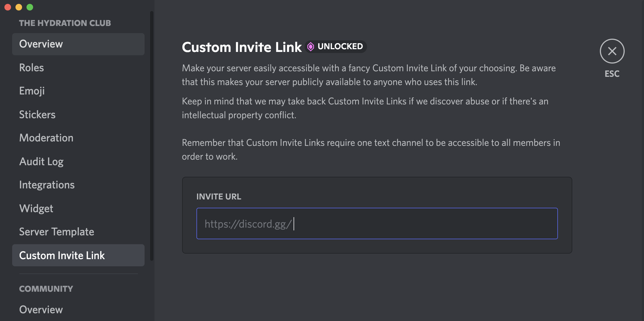Select the Audit Log menu item
Screen dimensions: 644x321
pyautogui.click(x=41, y=161)
